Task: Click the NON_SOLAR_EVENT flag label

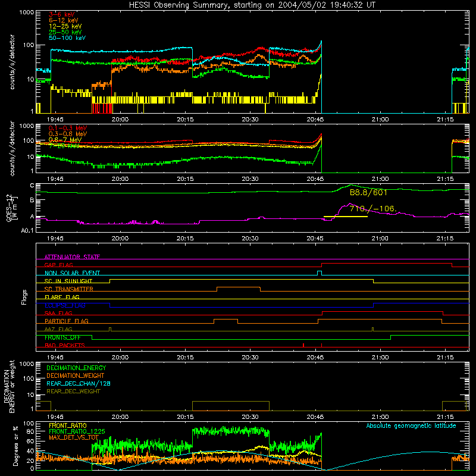Action: pos(72,273)
